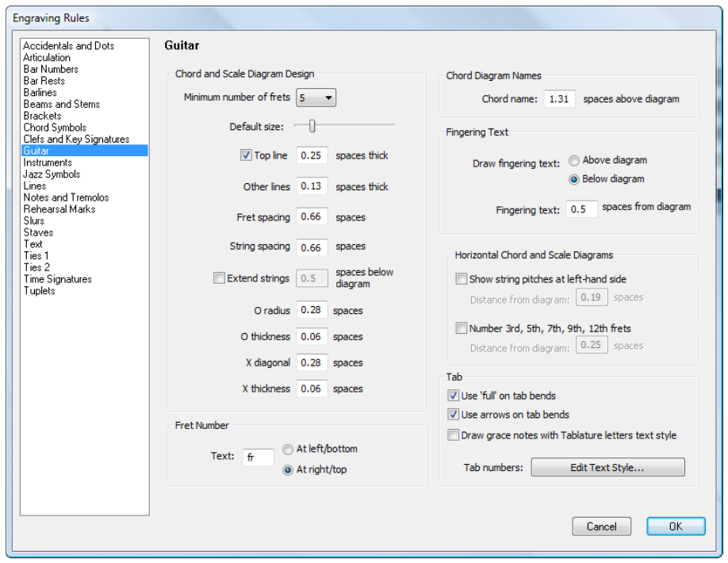This screenshot has width=728, height=563.
Task: Select At left/bottom fret number position
Action: click(x=288, y=450)
